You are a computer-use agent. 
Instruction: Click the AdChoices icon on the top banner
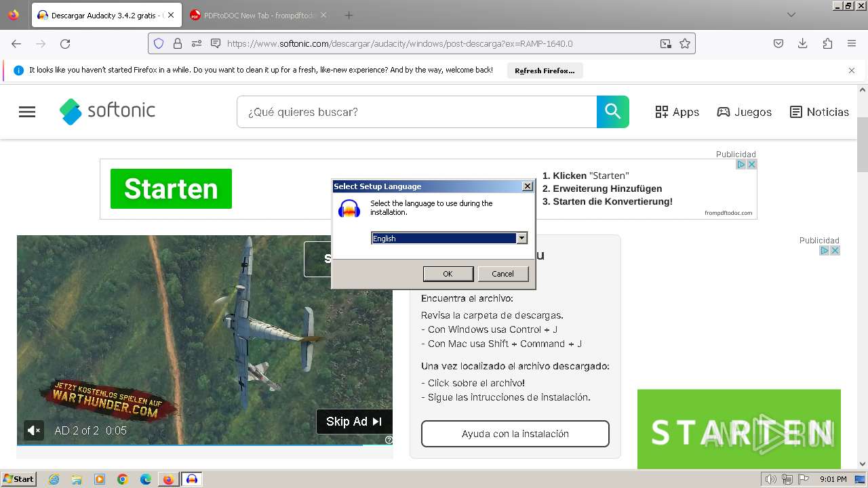(741, 165)
